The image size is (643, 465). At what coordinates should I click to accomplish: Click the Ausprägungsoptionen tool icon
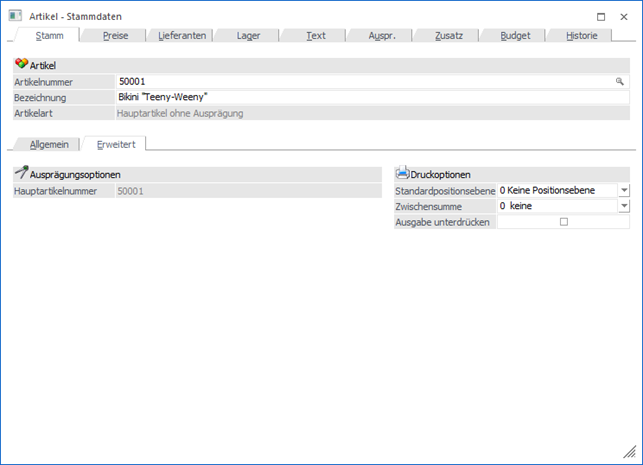(x=21, y=174)
